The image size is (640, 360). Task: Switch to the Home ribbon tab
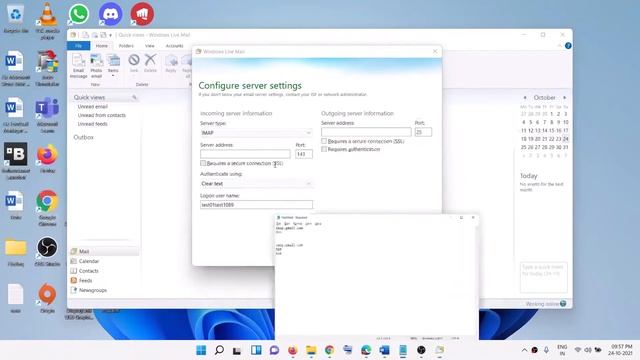pyautogui.click(x=102, y=46)
